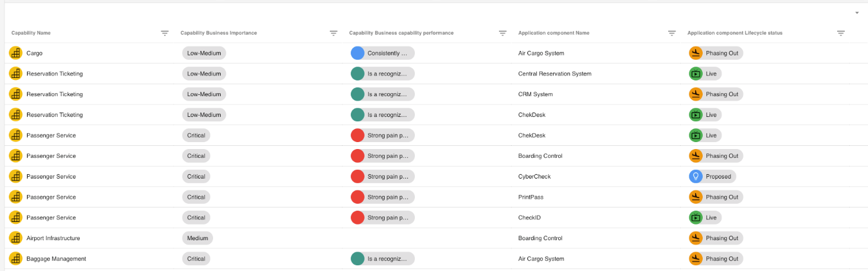This screenshot has width=868, height=271.
Task: Expand the top-right dropdown arrow
Action: (857, 13)
